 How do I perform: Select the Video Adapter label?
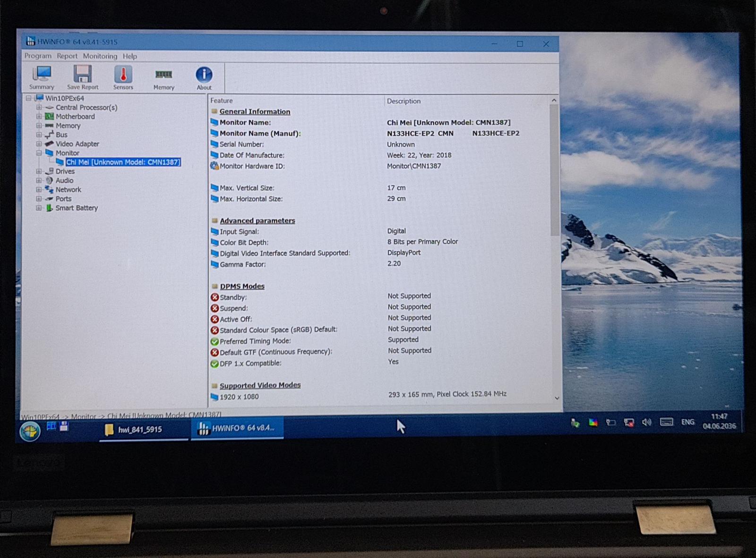(77, 144)
